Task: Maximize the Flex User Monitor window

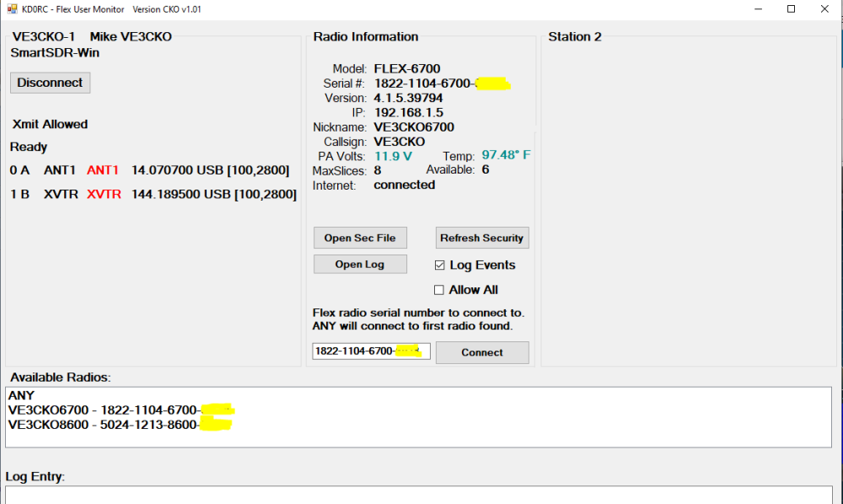Action: click(791, 9)
